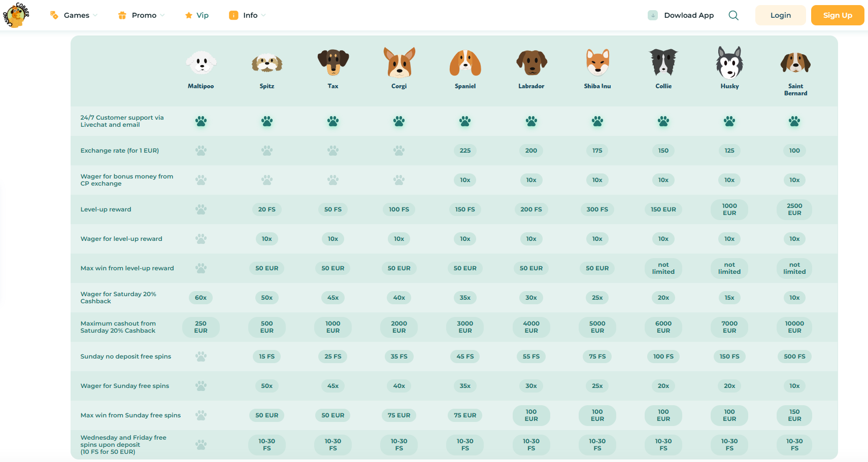This screenshot has height=462, width=868.
Task: Click the Download App icon
Action: (653, 15)
